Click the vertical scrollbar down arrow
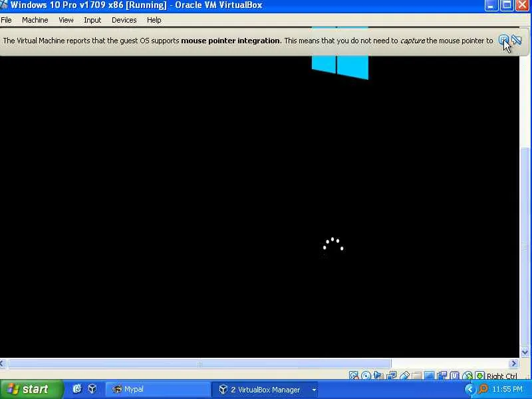This screenshot has height=399, width=532. point(525,352)
